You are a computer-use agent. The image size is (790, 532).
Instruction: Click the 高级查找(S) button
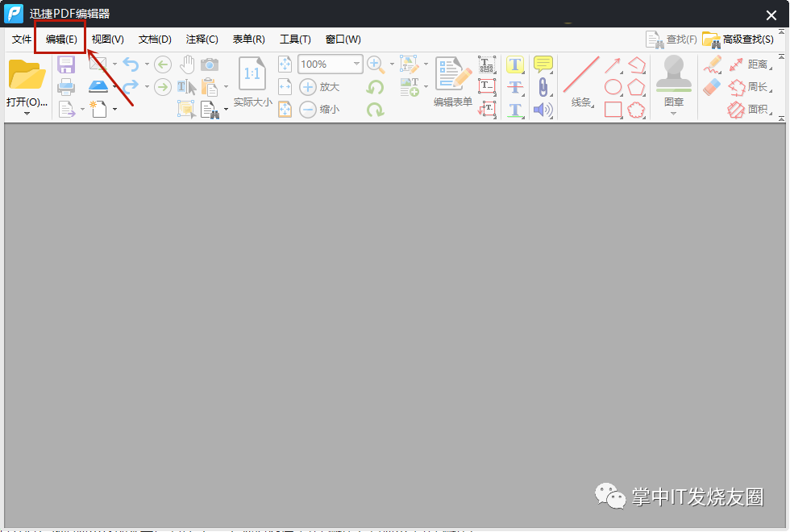tap(738, 39)
